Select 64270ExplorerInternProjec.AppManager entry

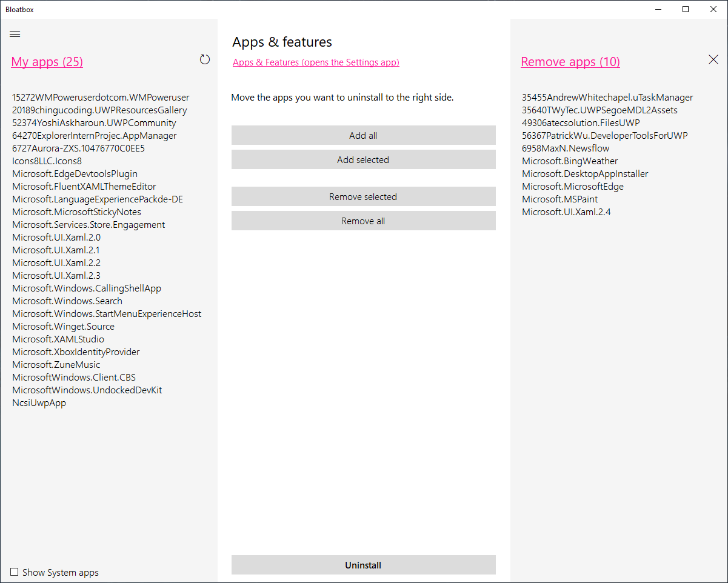95,136
